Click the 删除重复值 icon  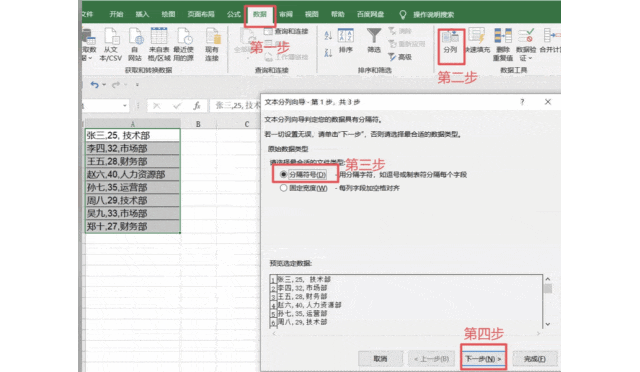coord(503,36)
